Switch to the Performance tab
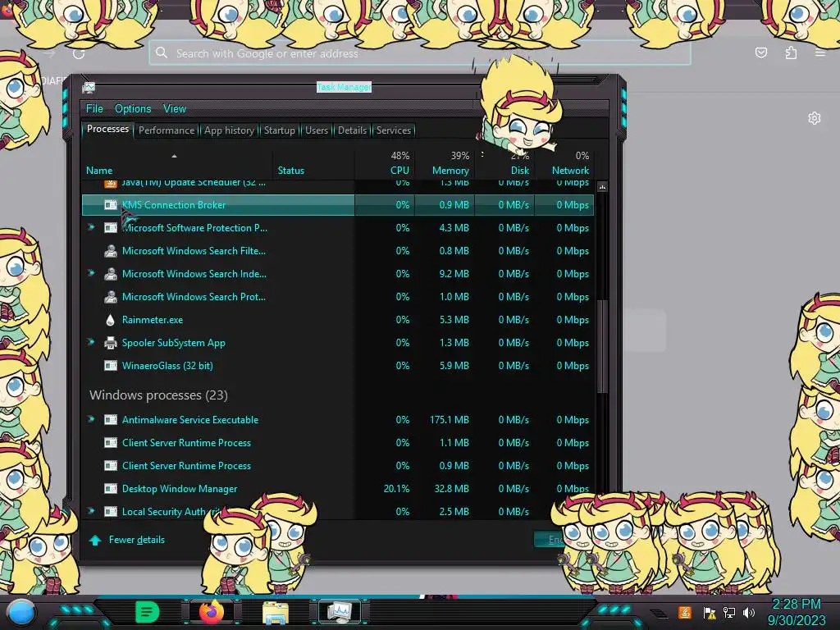Viewport: 840px width, 630px height. [x=166, y=130]
